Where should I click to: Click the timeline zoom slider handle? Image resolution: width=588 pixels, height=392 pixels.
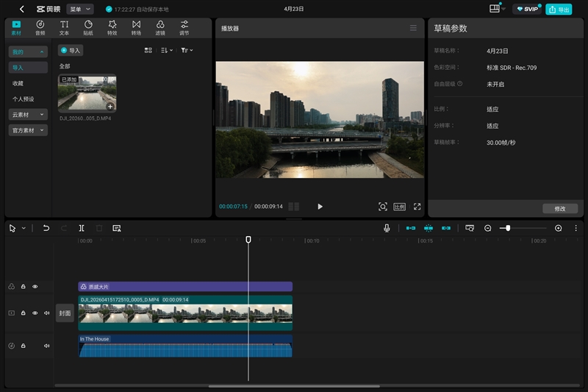(508, 228)
